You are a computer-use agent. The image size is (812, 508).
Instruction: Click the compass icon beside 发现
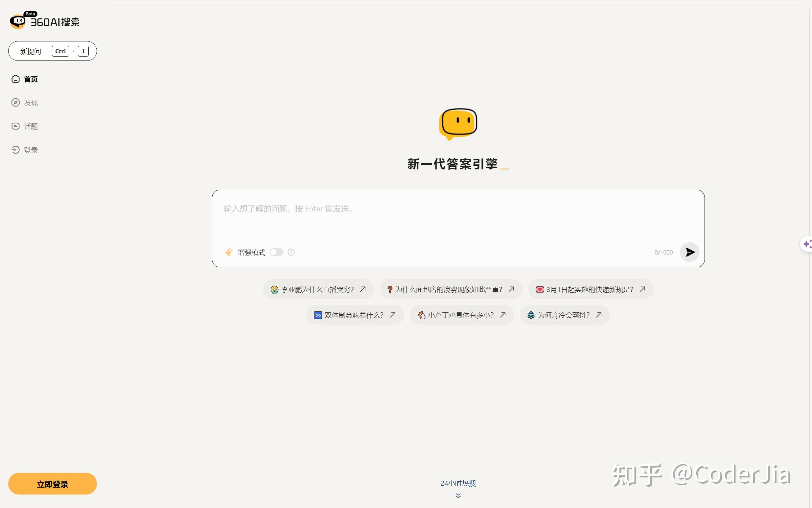[x=15, y=103]
